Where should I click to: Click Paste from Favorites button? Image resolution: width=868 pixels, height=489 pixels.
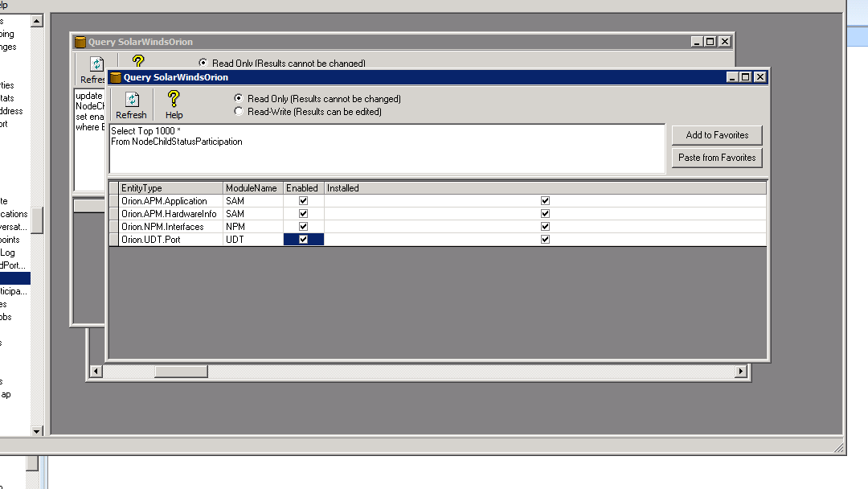tap(717, 158)
